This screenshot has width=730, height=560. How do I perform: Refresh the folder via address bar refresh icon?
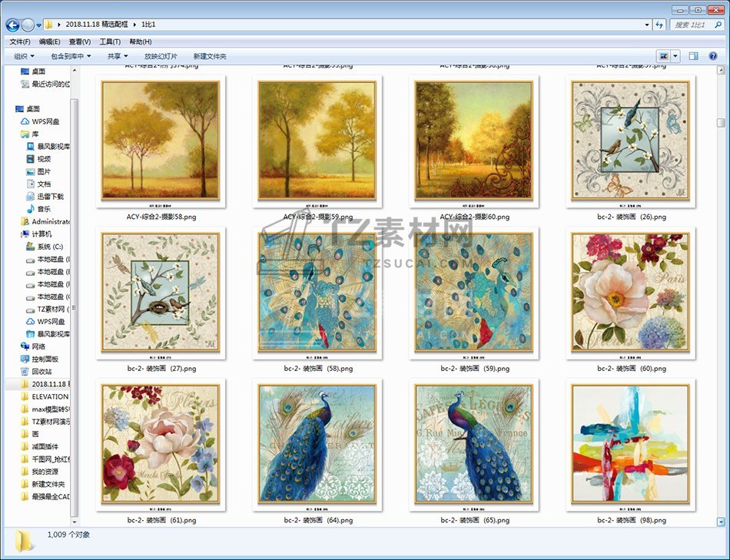[x=659, y=25]
